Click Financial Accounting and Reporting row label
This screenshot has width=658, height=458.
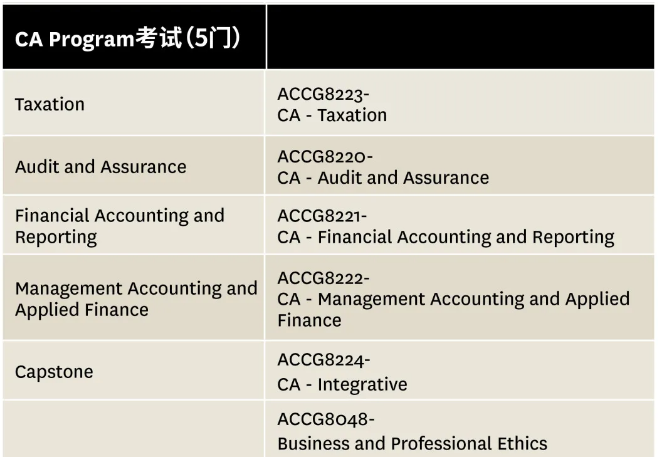120,226
